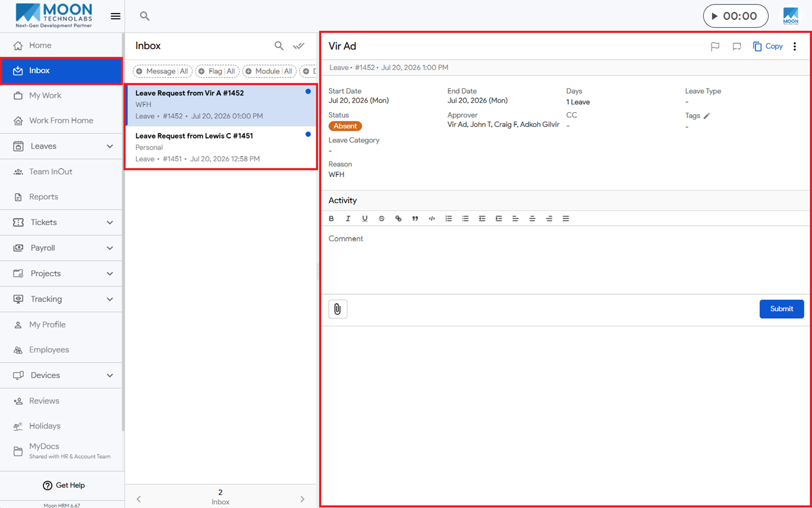Expand the Leaves sidebar section
Image resolution: width=812 pixels, height=508 pixels.
coord(61,146)
